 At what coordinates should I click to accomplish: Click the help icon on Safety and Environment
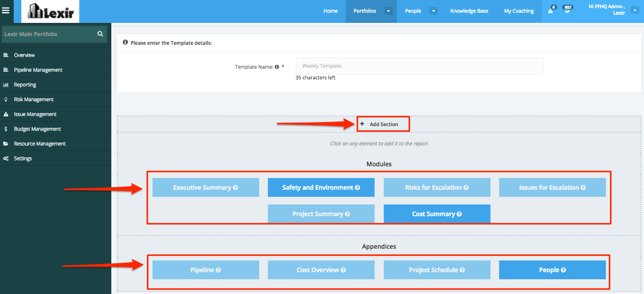pyautogui.click(x=357, y=188)
